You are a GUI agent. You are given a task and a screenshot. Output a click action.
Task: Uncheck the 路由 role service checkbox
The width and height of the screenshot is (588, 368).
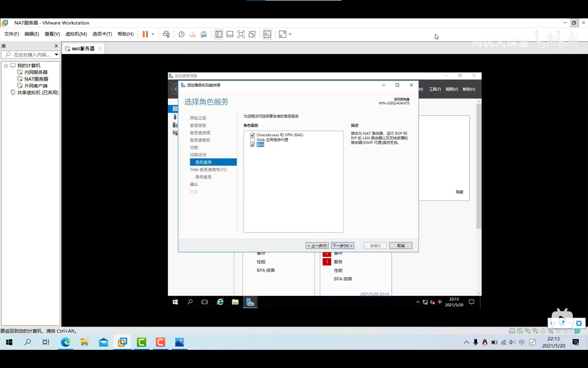click(x=253, y=145)
